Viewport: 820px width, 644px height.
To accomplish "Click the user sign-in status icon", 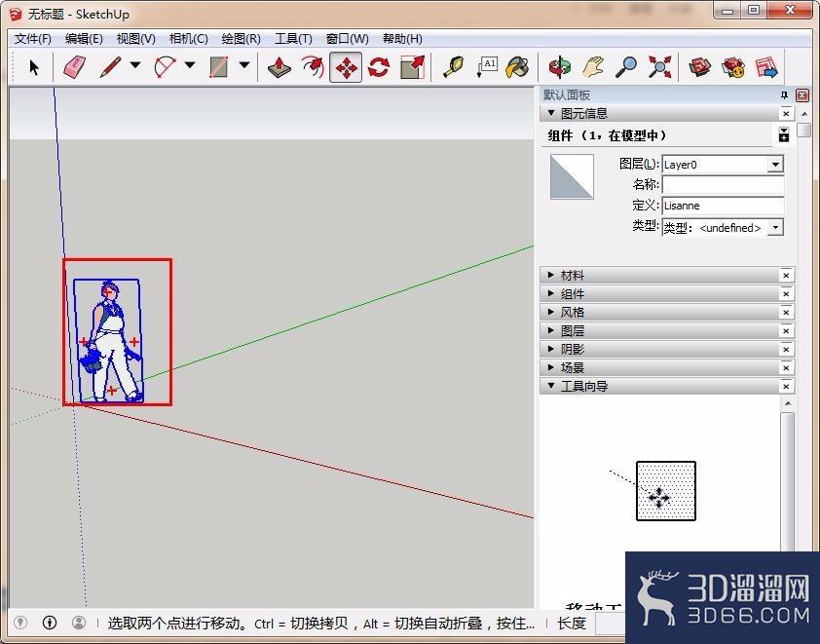I will (79, 623).
